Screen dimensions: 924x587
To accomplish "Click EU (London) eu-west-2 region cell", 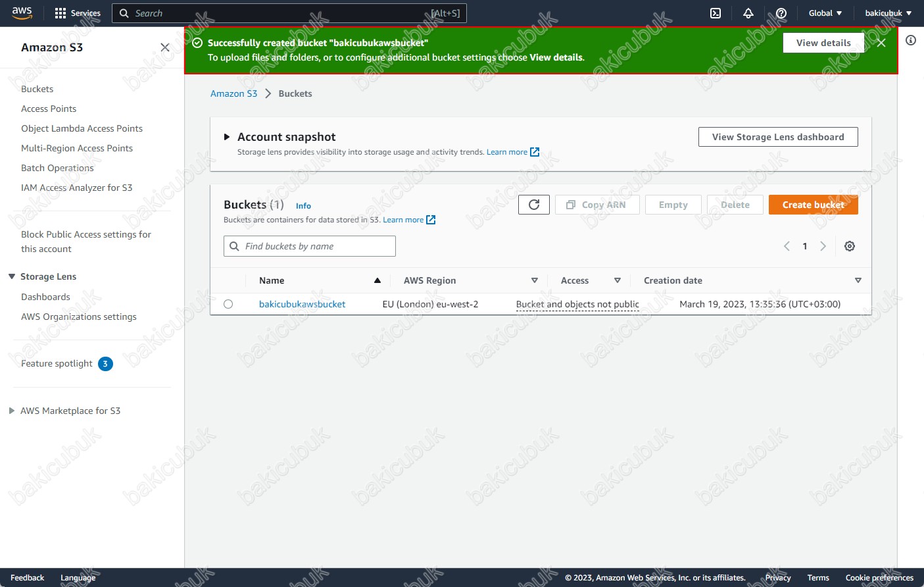I will coord(430,304).
